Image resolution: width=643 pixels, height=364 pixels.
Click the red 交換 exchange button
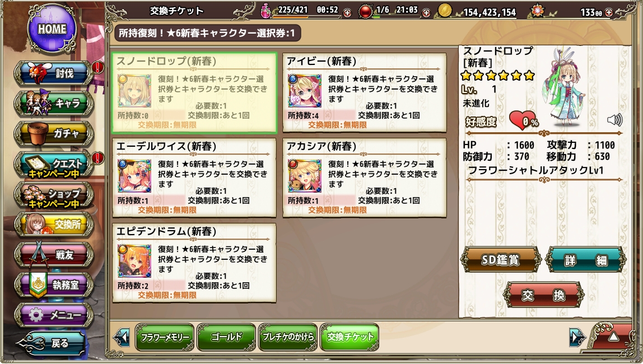543,295
